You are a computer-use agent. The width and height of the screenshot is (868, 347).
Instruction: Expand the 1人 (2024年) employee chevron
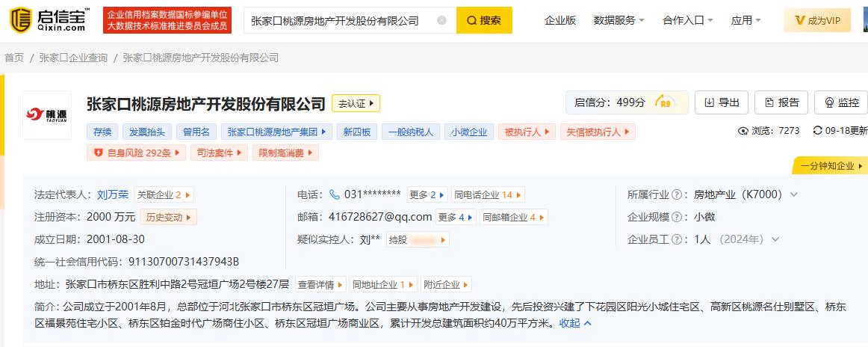pyautogui.click(x=775, y=239)
